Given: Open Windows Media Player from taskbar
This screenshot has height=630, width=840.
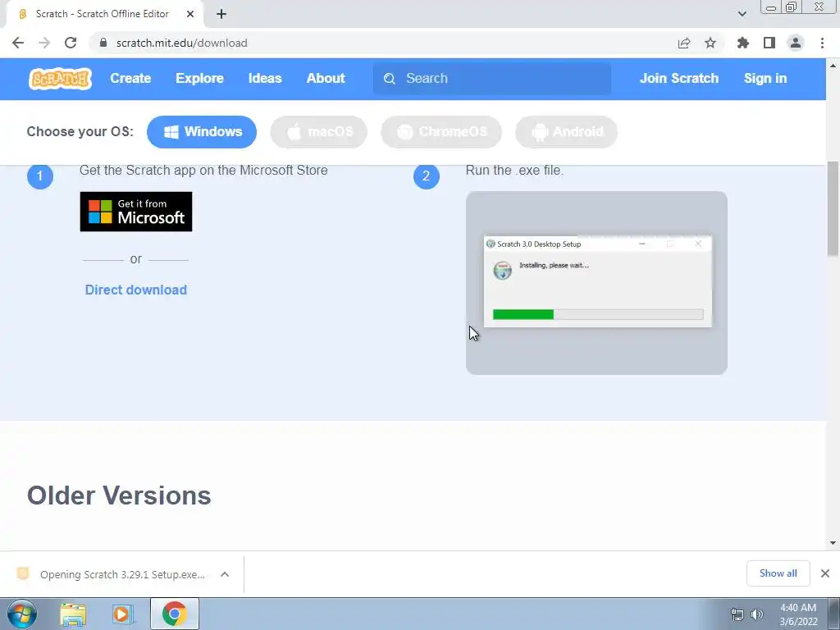Looking at the screenshot, I should [122, 614].
